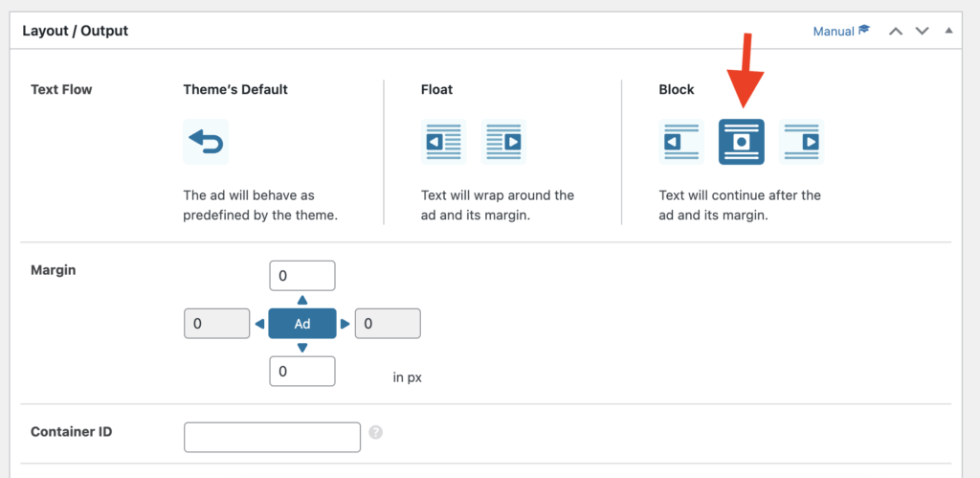Click the blue Ad box in margin editor
This screenshot has width=980, height=478.
point(302,324)
